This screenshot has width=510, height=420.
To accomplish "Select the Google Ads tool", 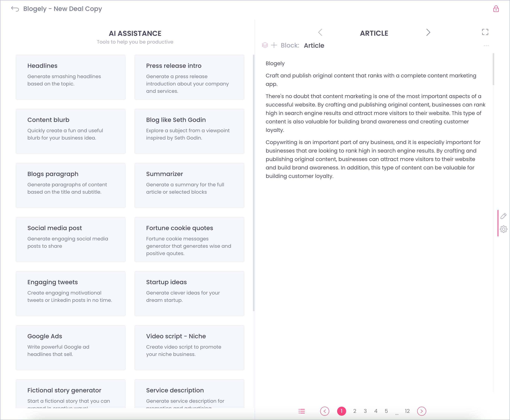I will (x=71, y=348).
